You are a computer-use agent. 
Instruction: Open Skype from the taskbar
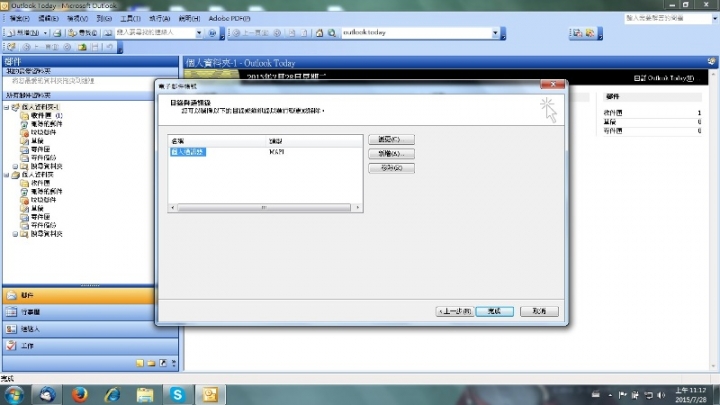click(x=177, y=394)
